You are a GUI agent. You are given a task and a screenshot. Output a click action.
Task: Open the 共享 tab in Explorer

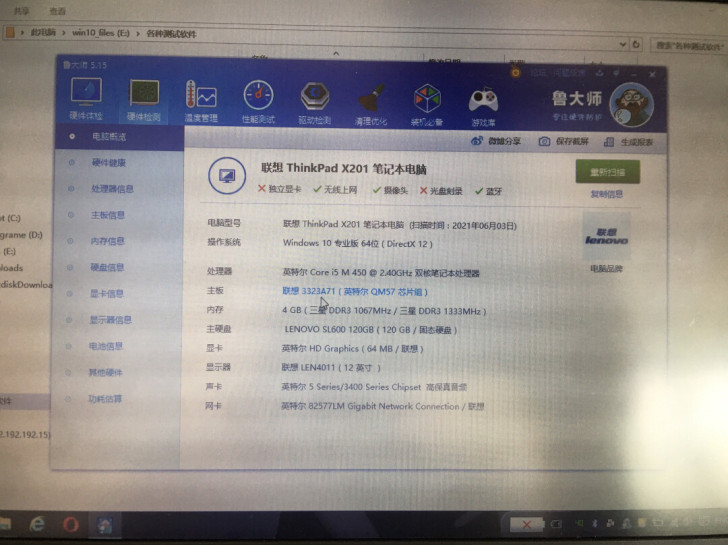(x=21, y=10)
